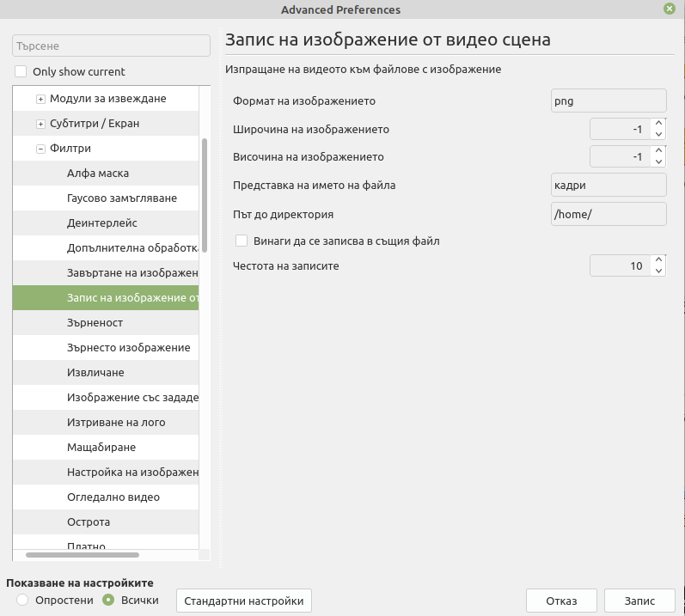Increase the Височина на изображението value

point(658,151)
